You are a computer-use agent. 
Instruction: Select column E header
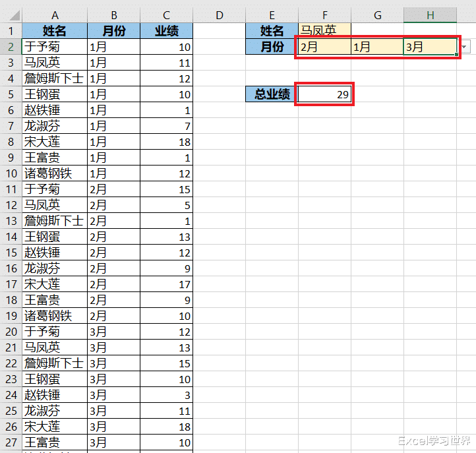pyautogui.click(x=272, y=15)
